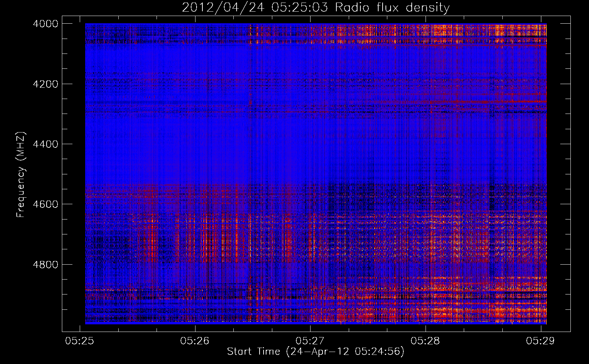Click the 05:27 time axis label

[x=310, y=341]
